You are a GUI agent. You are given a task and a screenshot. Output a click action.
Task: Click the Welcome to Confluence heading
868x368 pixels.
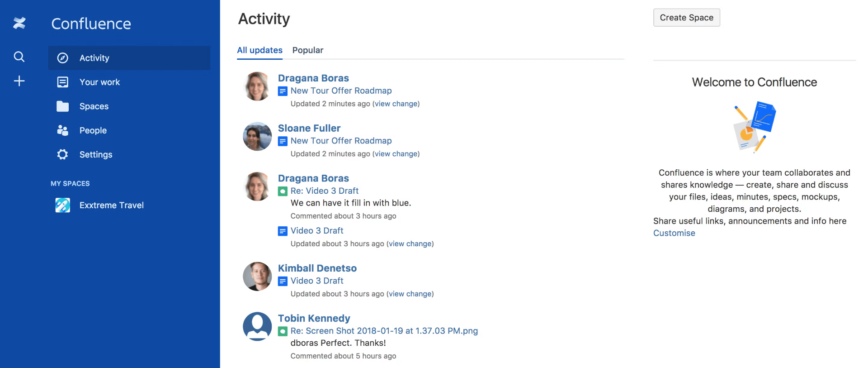point(755,82)
